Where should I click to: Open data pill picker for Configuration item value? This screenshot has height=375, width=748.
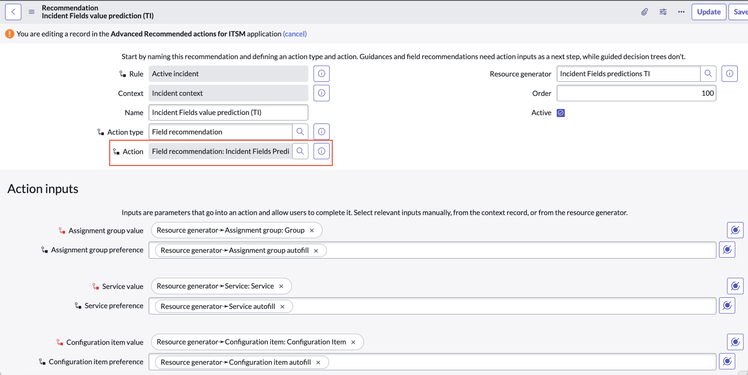735,342
